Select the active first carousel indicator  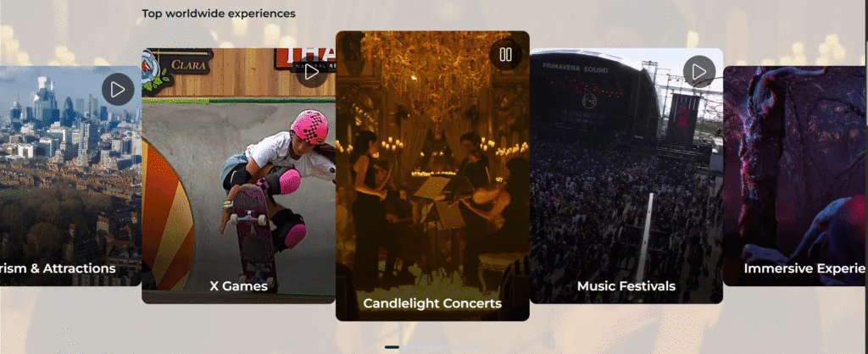[392, 347]
